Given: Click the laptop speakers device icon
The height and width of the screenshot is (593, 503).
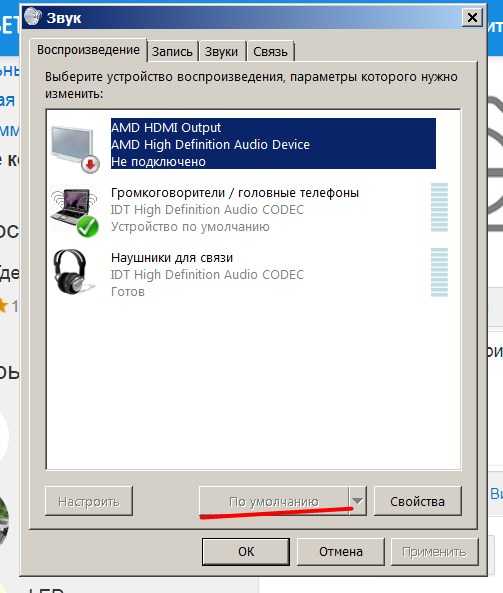Looking at the screenshot, I should click(x=73, y=208).
